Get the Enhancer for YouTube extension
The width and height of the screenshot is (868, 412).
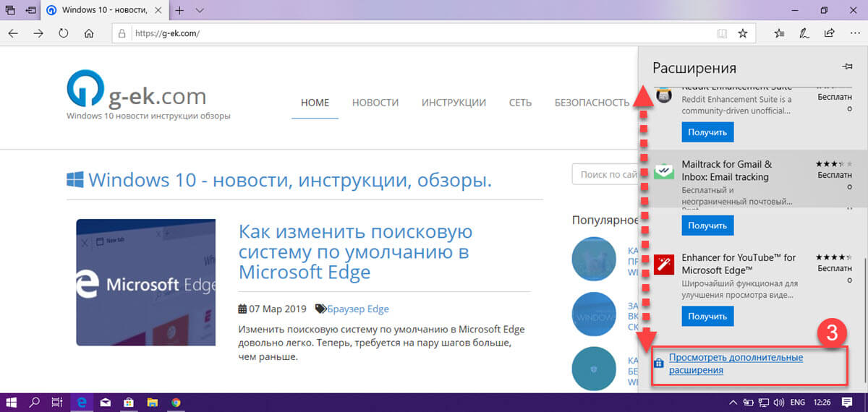[x=707, y=317]
